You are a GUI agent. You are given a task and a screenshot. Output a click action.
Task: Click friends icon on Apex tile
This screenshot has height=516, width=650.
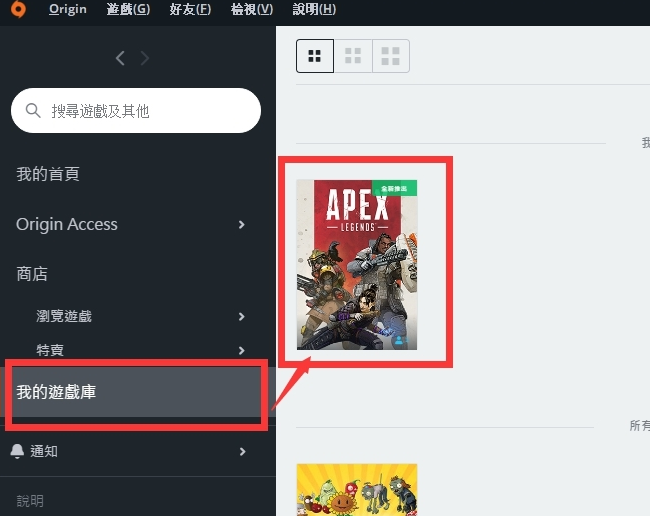399,341
